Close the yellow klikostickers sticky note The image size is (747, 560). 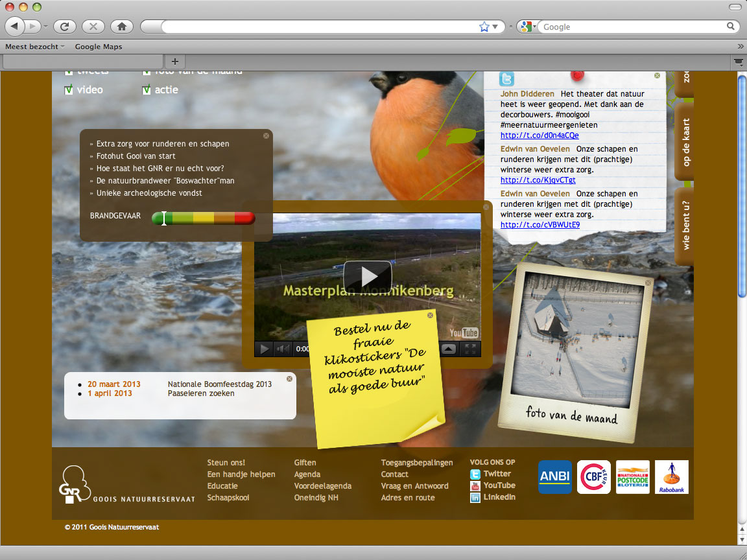click(430, 315)
